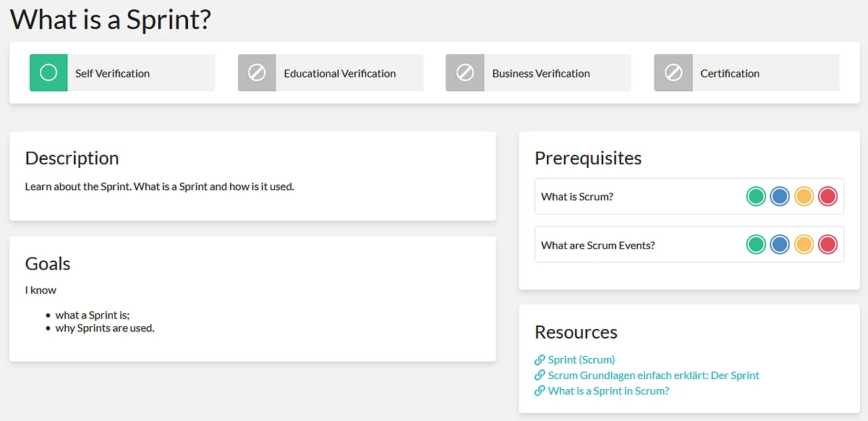Open Scrum Grundlagen einfach erklärt: Der Sprint link
This screenshot has width=868, height=421.
653,375
